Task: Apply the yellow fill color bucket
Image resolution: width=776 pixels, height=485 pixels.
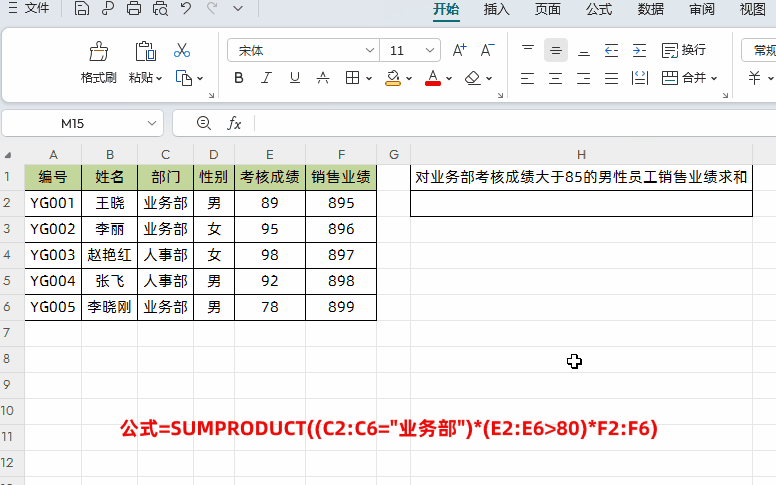Action: (x=393, y=78)
